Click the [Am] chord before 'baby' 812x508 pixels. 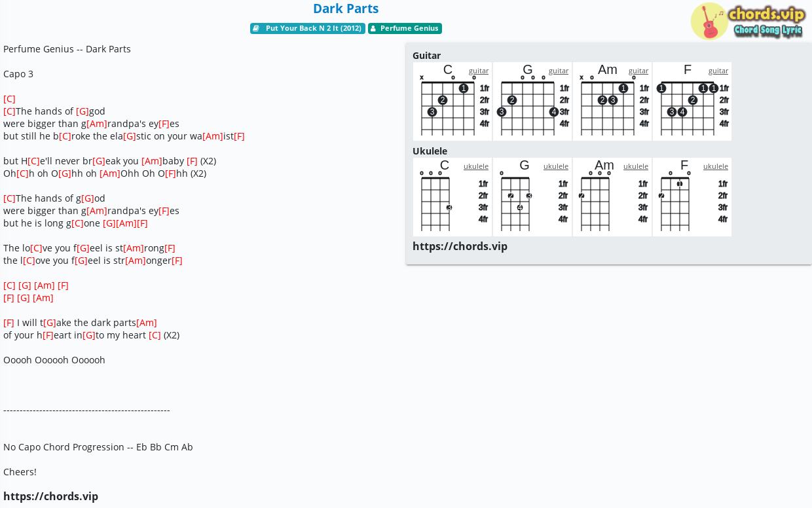click(x=152, y=161)
